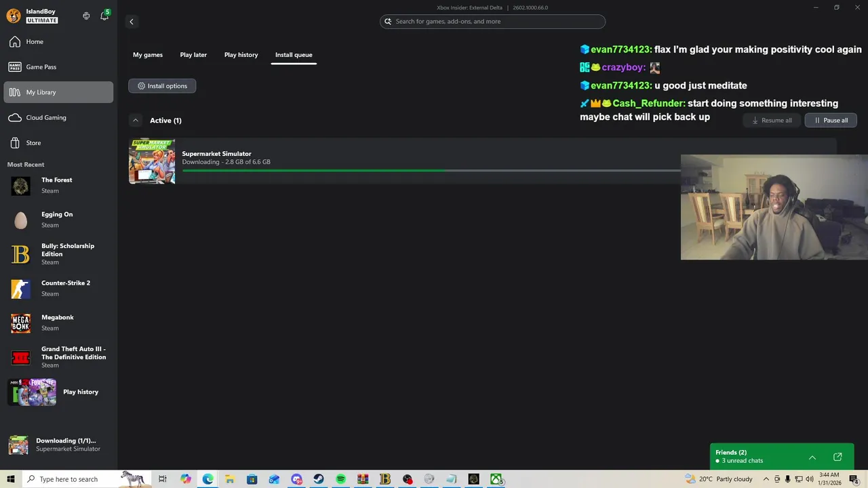The image size is (868, 488).
Task: Open Discord from the taskbar
Action: [x=296, y=479]
